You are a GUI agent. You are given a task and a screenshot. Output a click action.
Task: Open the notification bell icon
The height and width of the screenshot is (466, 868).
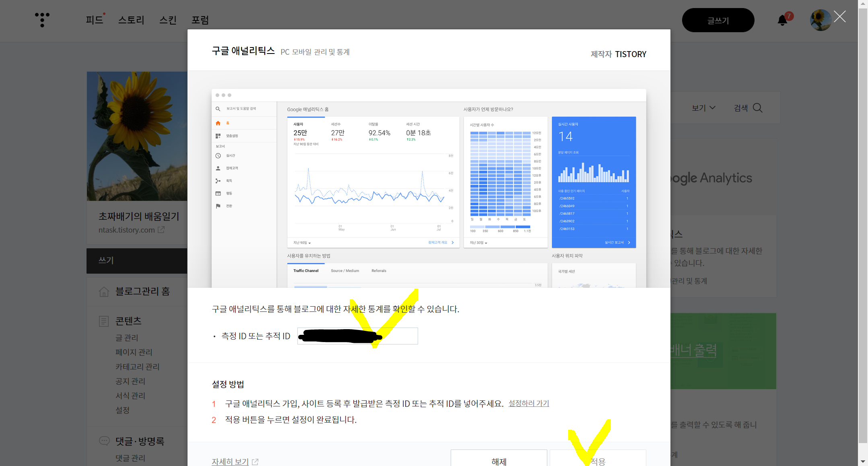click(x=782, y=20)
